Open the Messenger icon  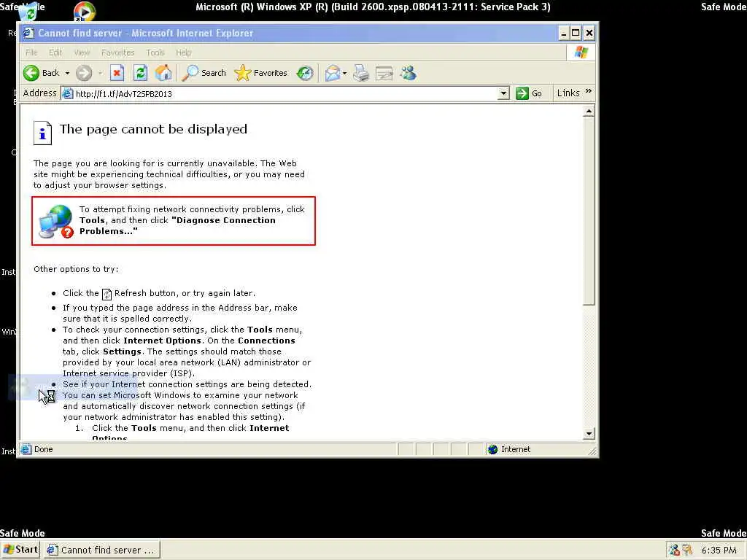click(x=409, y=73)
